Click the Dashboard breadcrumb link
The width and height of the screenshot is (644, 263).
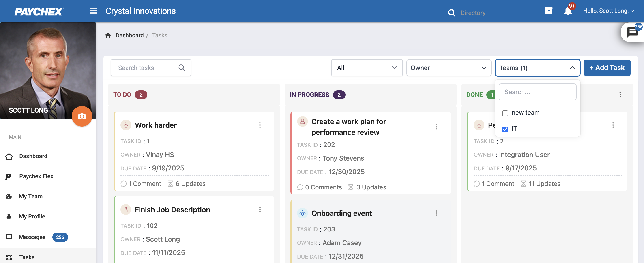129,35
